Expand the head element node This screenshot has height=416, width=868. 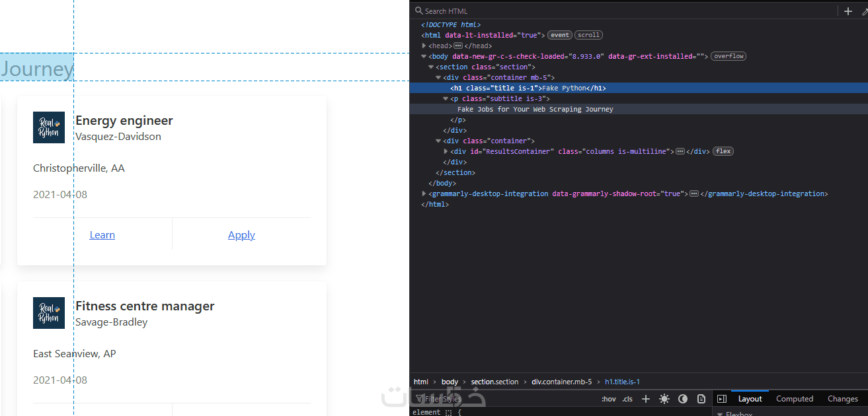[x=424, y=46]
